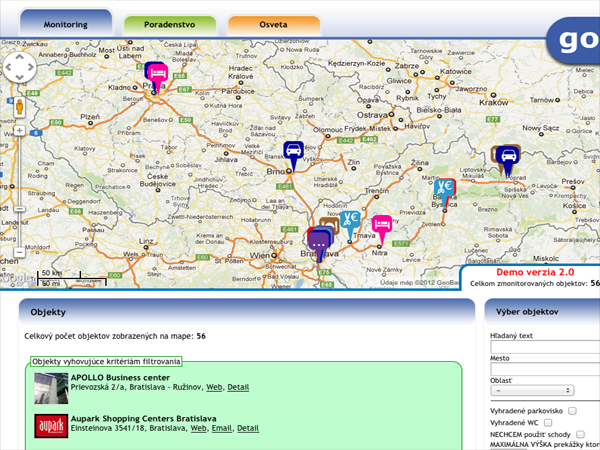This screenshot has width=600, height=450.
Task: Open the Monitoring tab
Action: [x=66, y=24]
